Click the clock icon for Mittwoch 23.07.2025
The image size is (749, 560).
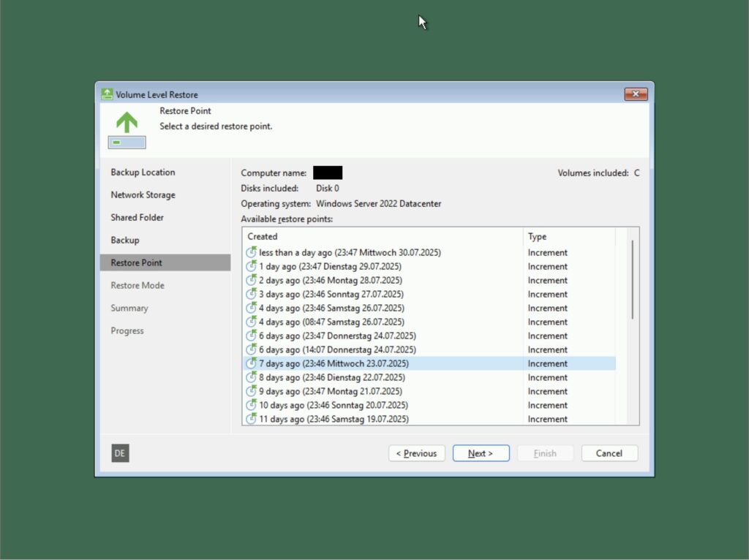click(x=251, y=363)
